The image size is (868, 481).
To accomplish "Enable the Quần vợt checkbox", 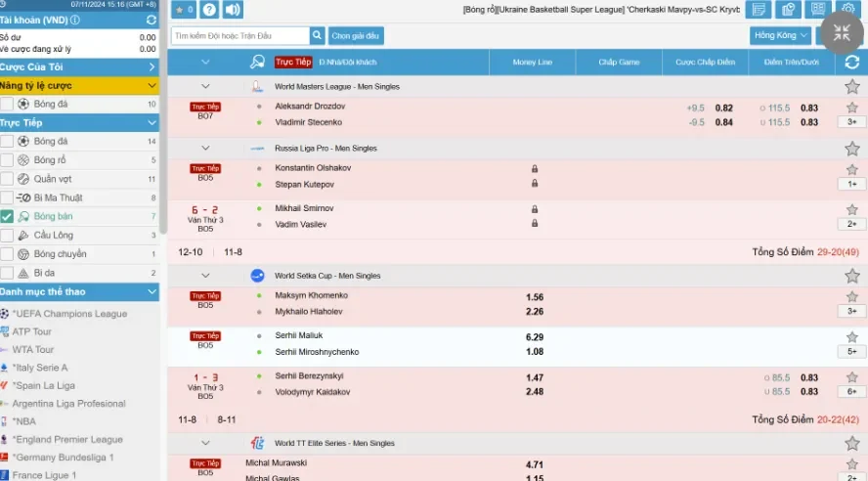I will 8,179.
